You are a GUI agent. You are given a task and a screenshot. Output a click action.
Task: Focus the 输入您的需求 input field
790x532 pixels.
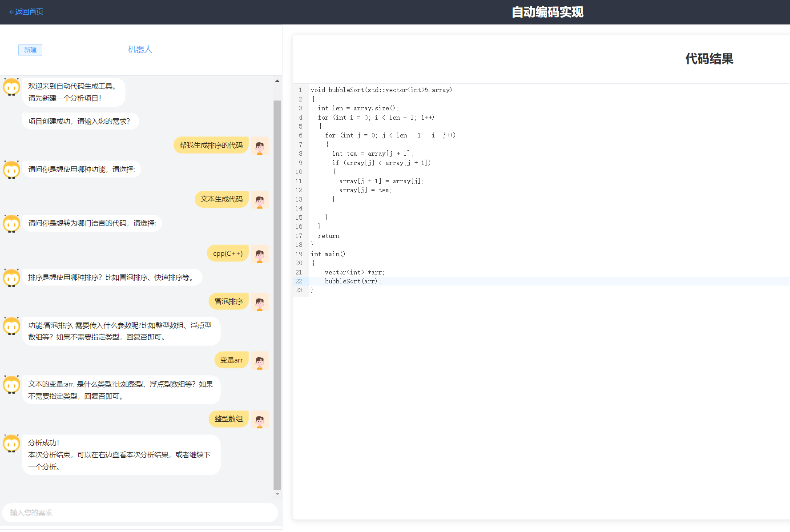click(x=140, y=513)
